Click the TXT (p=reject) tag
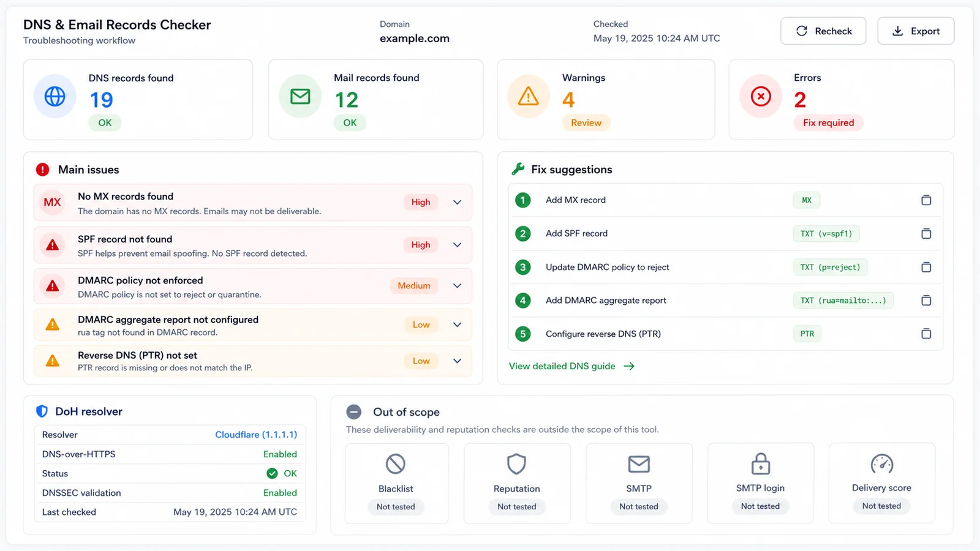The width and height of the screenshot is (980, 551). (830, 267)
